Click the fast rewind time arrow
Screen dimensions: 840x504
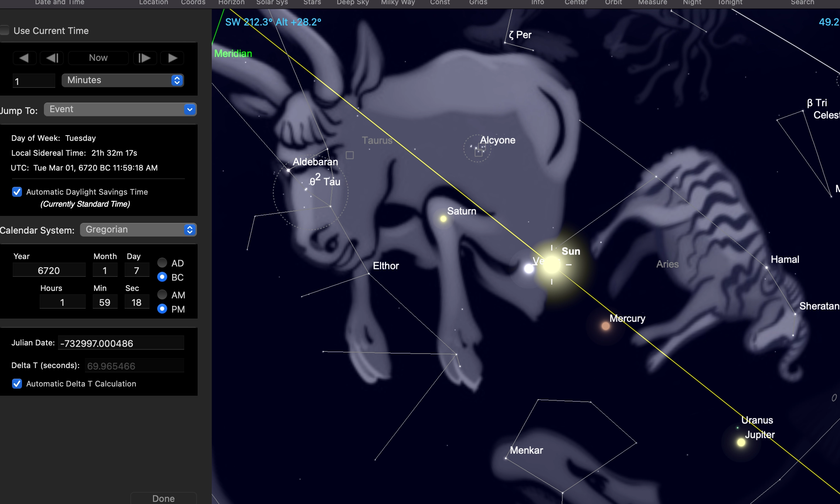tap(24, 58)
